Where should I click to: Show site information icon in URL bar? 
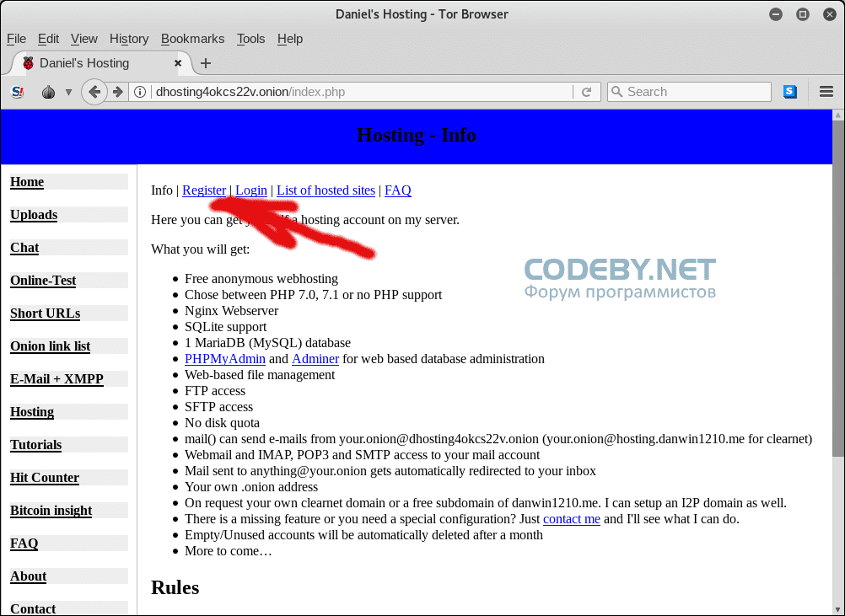(x=140, y=92)
